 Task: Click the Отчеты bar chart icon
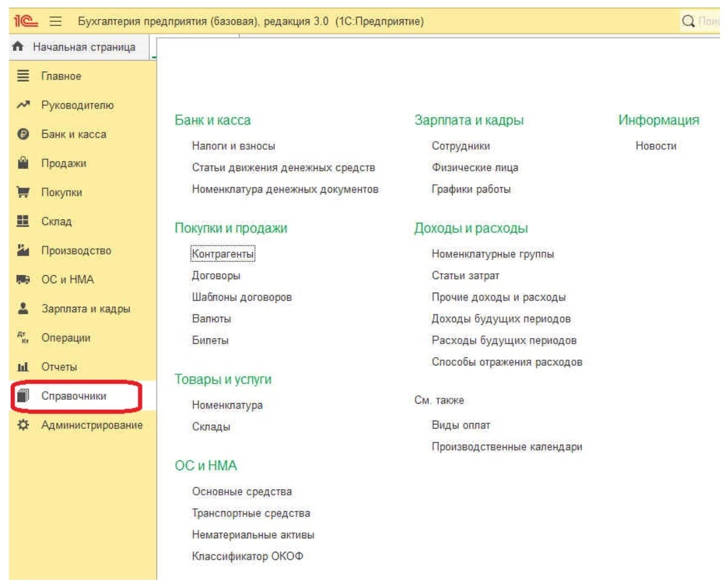point(23,367)
